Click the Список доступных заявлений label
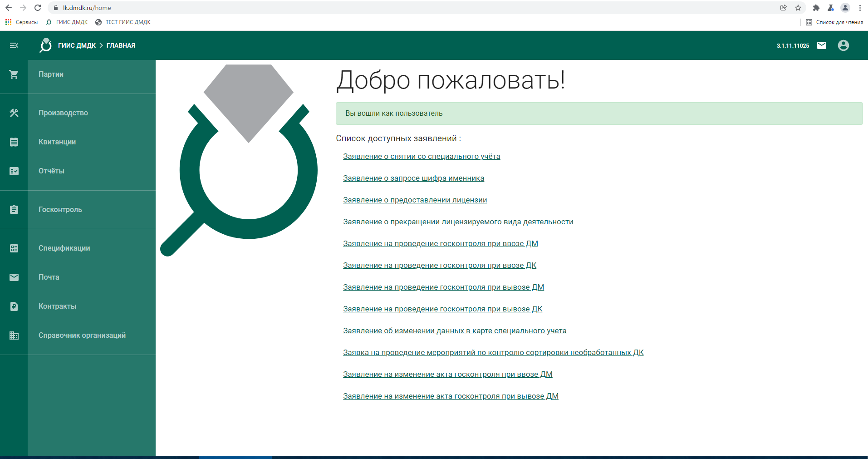Image resolution: width=868 pixels, height=459 pixels. pos(398,138)
